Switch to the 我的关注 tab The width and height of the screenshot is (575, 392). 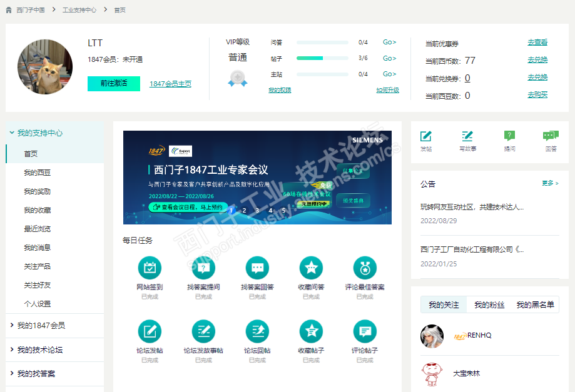tap(444, 304)
